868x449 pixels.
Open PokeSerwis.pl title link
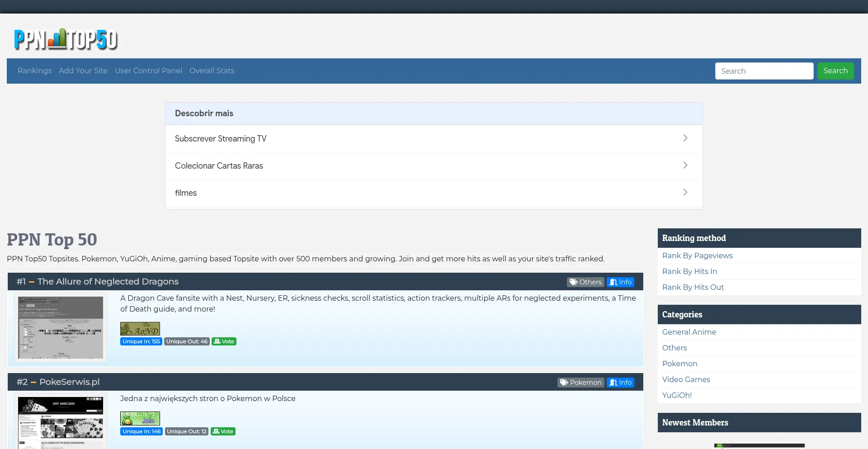[x=70, y=382]
